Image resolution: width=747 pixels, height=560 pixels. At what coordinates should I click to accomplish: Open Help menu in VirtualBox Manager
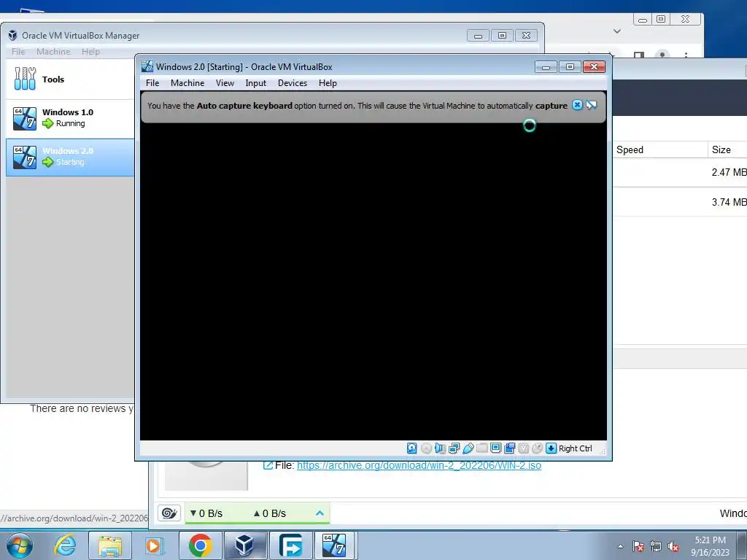[x=90, y=52]
